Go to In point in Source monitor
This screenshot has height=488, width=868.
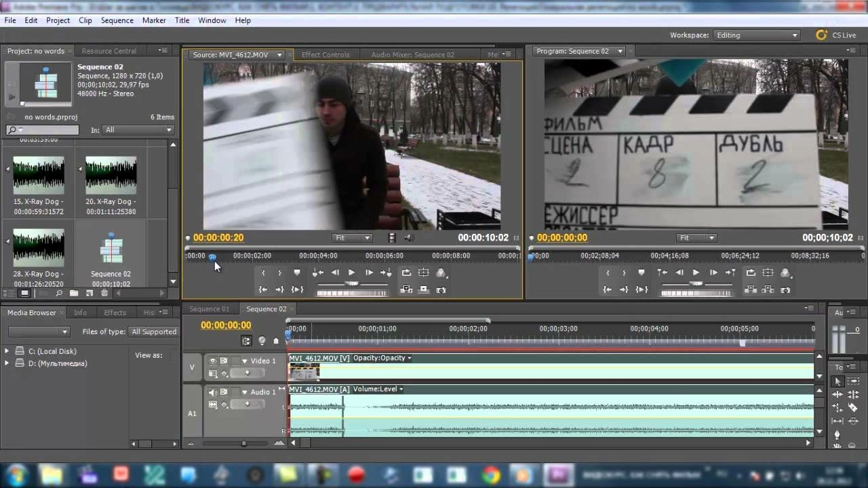[262, 289]
